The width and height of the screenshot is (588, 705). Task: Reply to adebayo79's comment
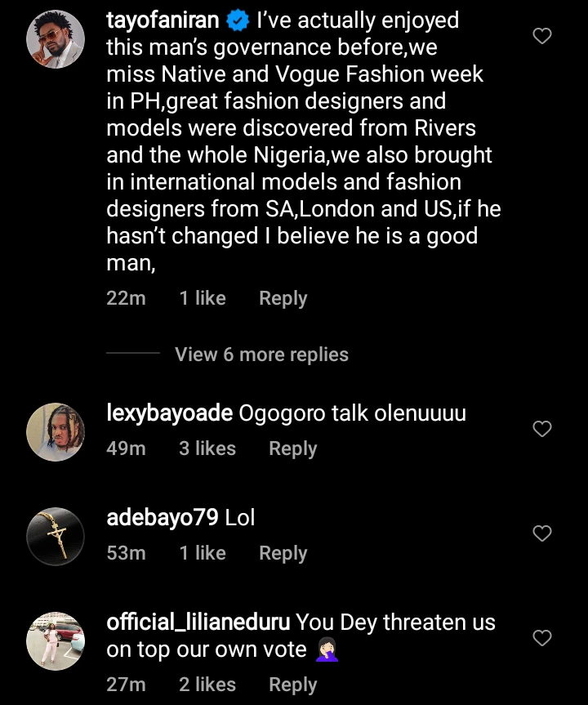tap(283, 553)
